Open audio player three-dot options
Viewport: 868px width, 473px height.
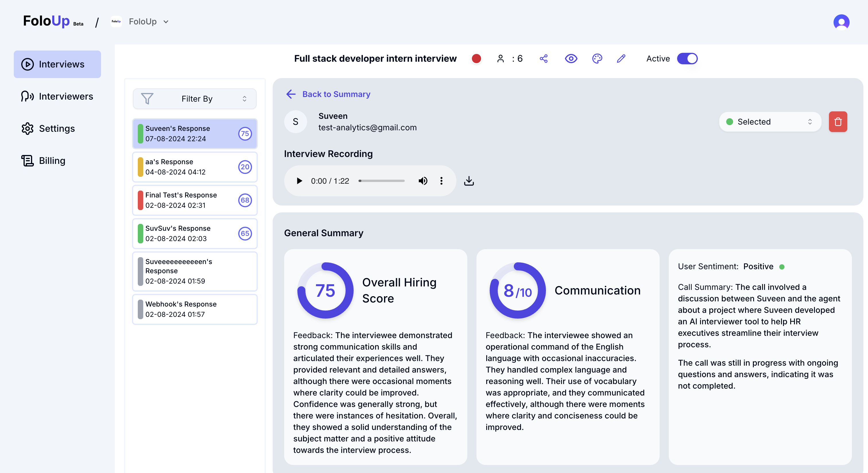(x=441, y=181)
